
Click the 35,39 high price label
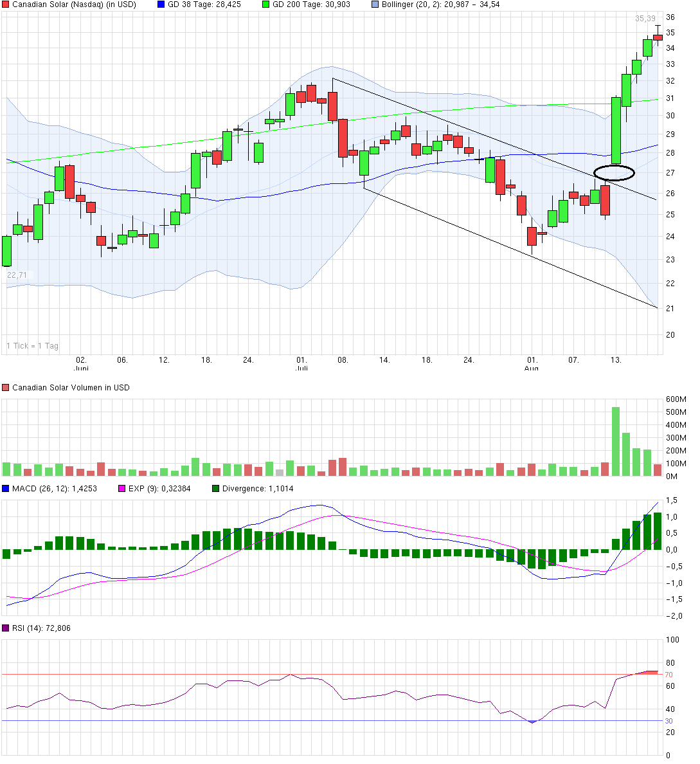[x=645, y=19]
